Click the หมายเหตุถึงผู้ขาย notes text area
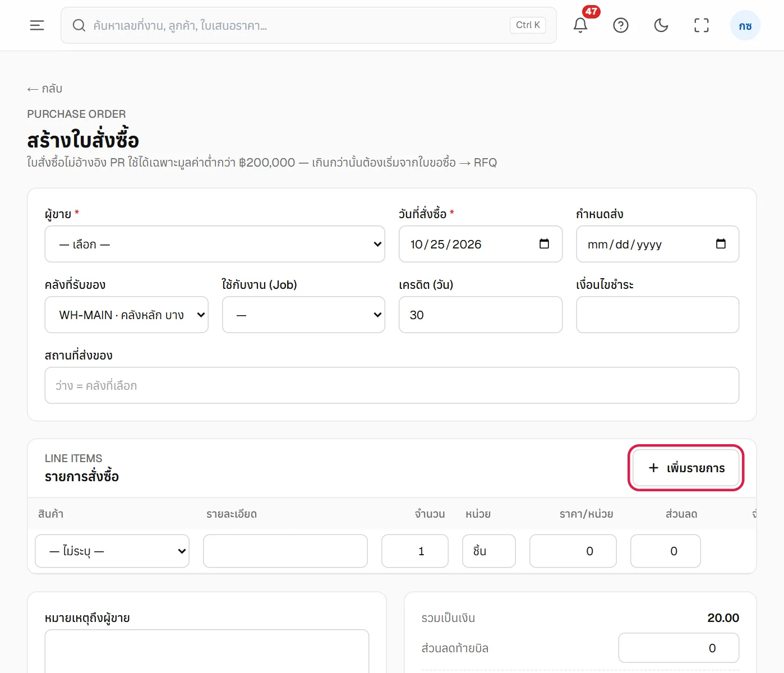 (x=207, y=651)
